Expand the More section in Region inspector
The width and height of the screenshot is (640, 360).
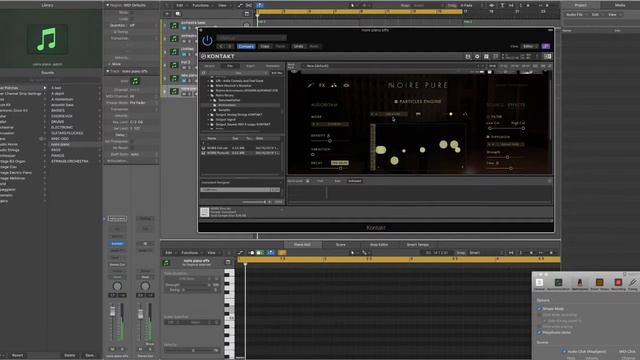(109, 64)
